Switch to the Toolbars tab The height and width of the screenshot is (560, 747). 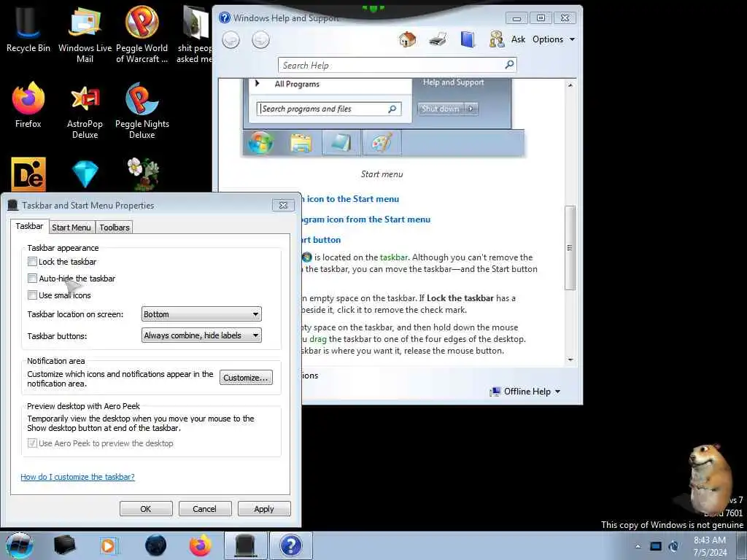[x=115, y=227]
